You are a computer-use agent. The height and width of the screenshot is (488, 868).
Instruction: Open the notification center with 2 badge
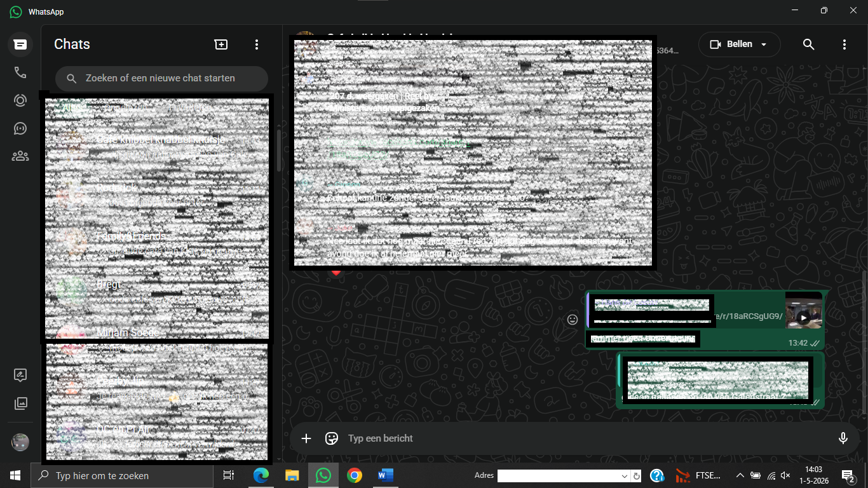pyautogui.click(x=847, y=475)
